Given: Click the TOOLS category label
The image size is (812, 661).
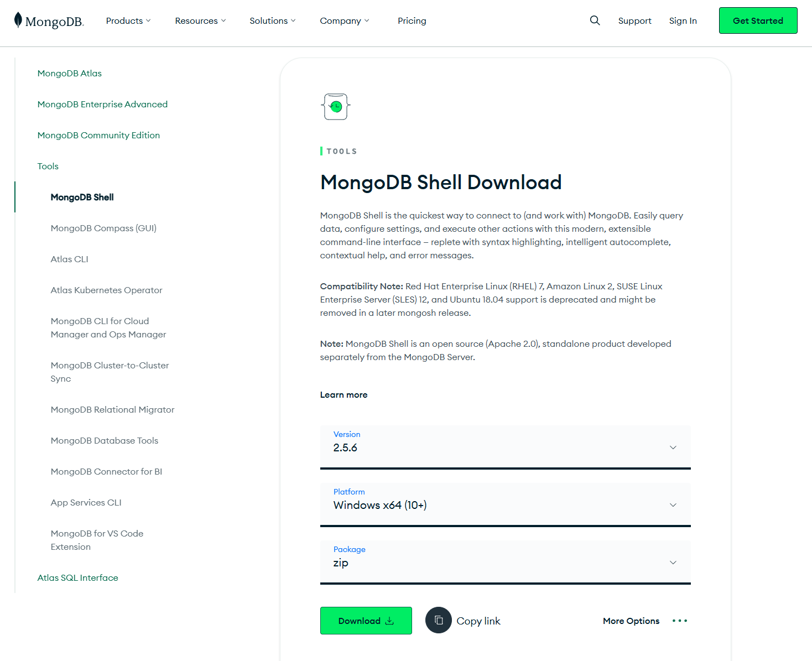Looking at the screenshot, I should coord(341,151).
